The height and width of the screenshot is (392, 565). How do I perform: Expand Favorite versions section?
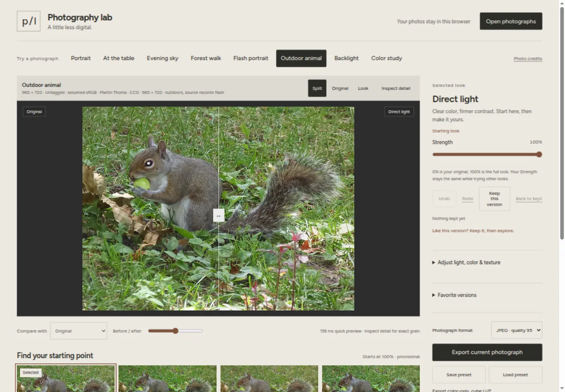(x=454, y=295)
